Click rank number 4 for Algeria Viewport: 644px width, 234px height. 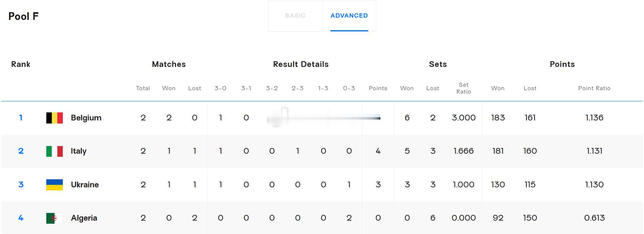tap(21, 218)
